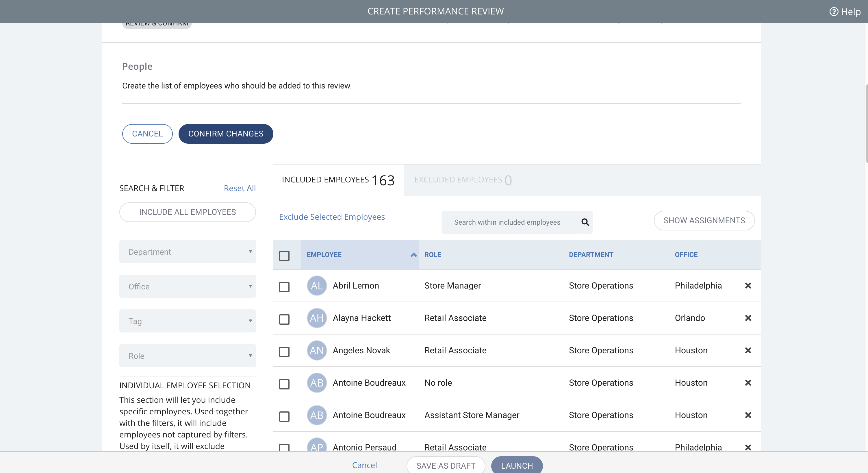Image resolution: width=868 pixels, height=473 pixels.
Task: Click Exclude Selected Employees link
Action: click(332, 217)
